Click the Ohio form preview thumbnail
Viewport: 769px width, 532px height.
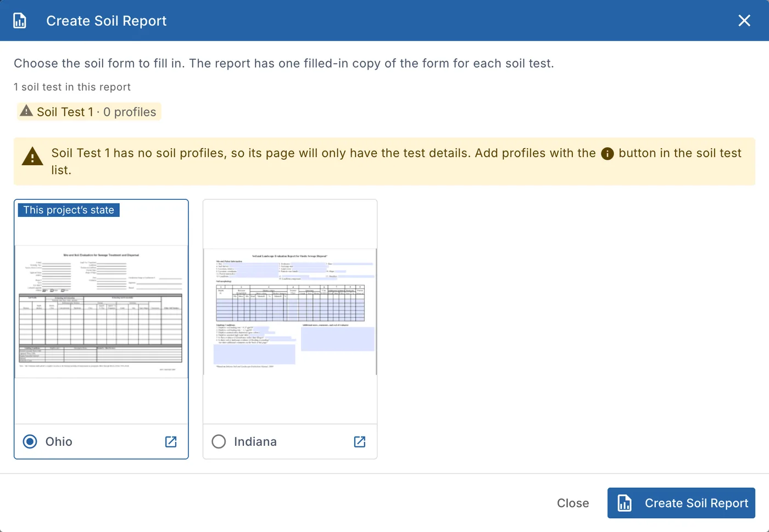[101, 312]
